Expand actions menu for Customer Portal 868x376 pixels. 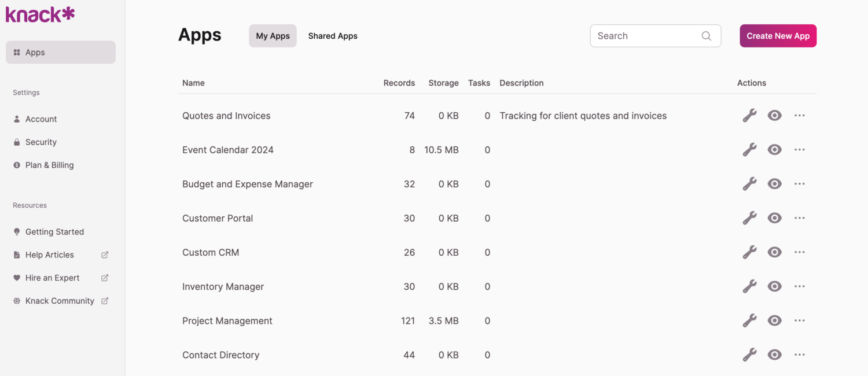pos(799,218)
